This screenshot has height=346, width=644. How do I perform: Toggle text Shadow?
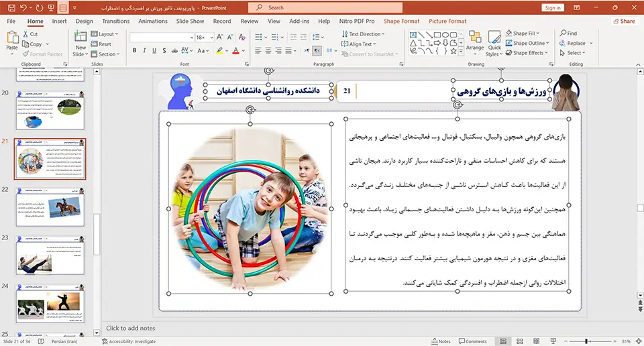click(164, 50)
